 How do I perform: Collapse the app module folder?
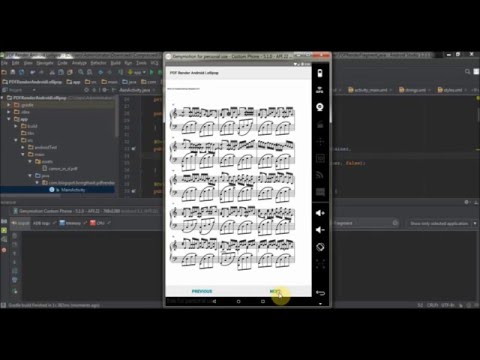tap(9, 119)
